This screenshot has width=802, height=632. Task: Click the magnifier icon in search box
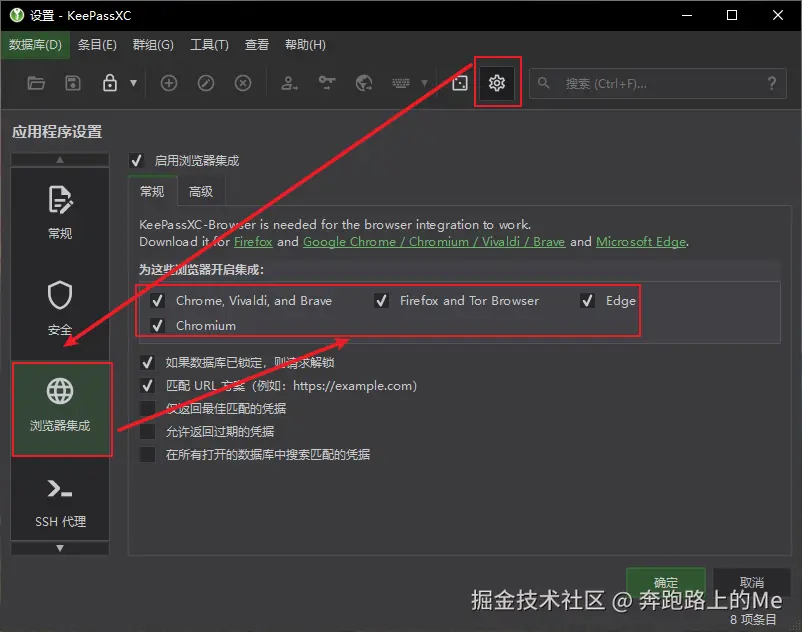544,83
